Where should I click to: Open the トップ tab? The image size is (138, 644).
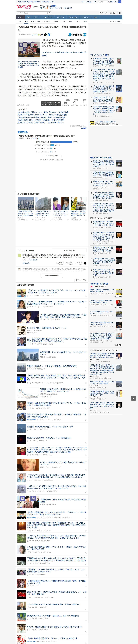coord(20,17)
